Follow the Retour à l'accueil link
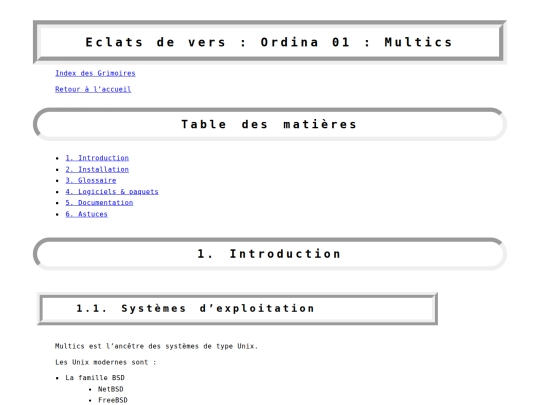Image resolution: width=540 pixels, height=405 pixels. pos(93,89)
